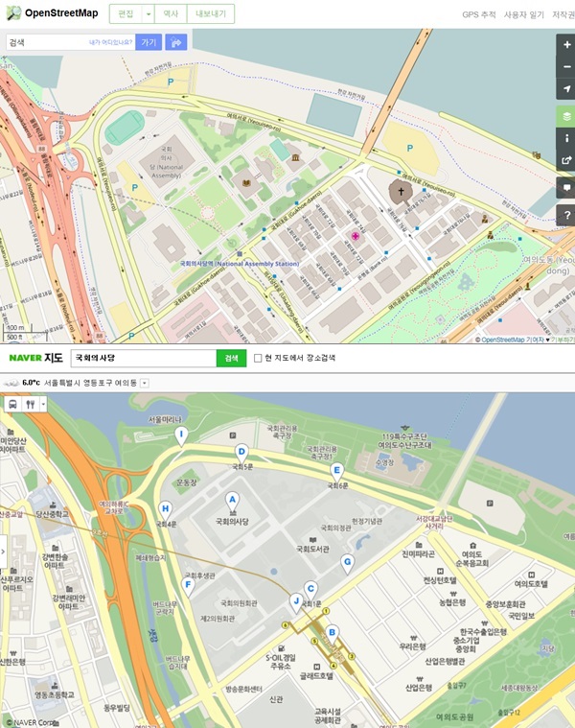This screenshot has height=728, width=575.
Task: Open the 역사 (history) tab
Action: coord(171,14)
